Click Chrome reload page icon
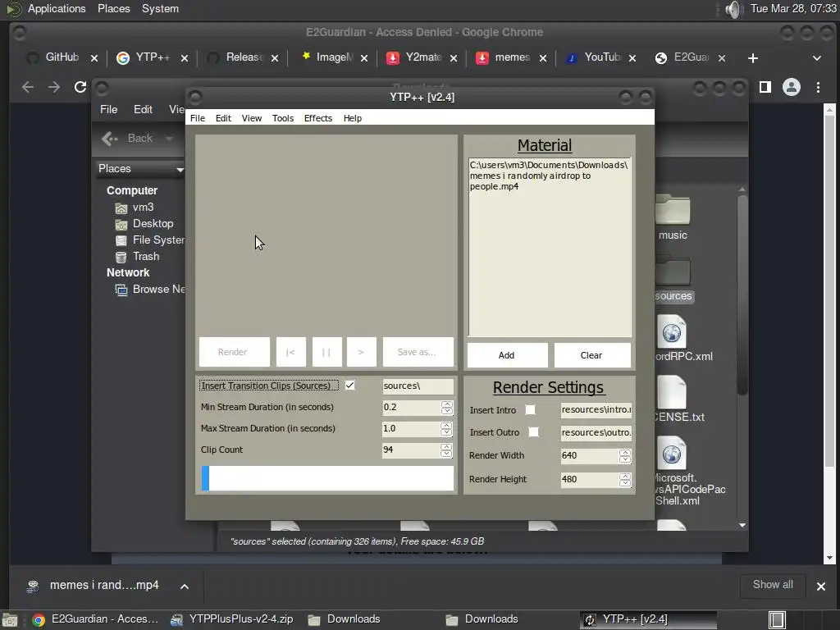The image size is (840, 630). click(x=80, y=87)
